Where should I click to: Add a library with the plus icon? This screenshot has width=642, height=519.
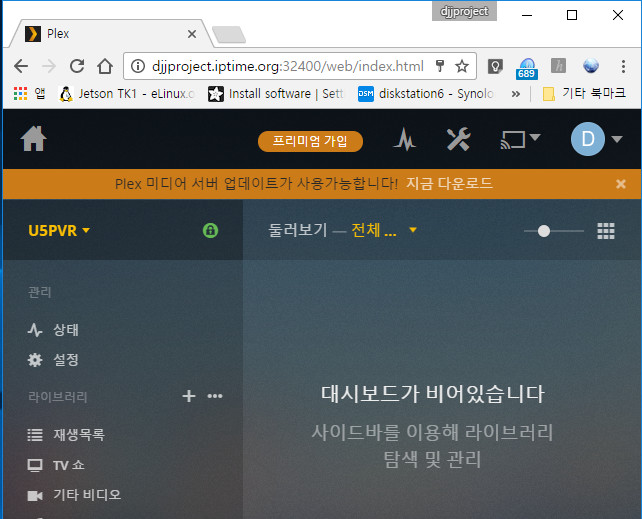(189, 396)
